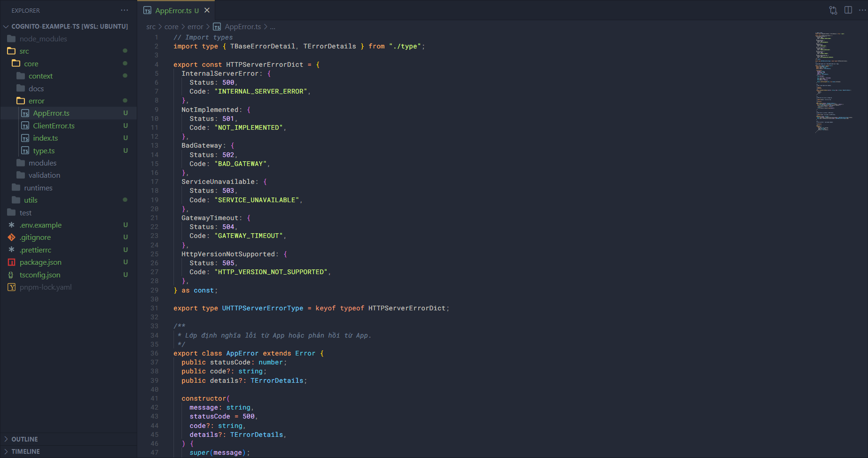Open editor more actions ellipsis
Image resolution: width=868 pixels, height=458 pixels.
coord(862,10)
